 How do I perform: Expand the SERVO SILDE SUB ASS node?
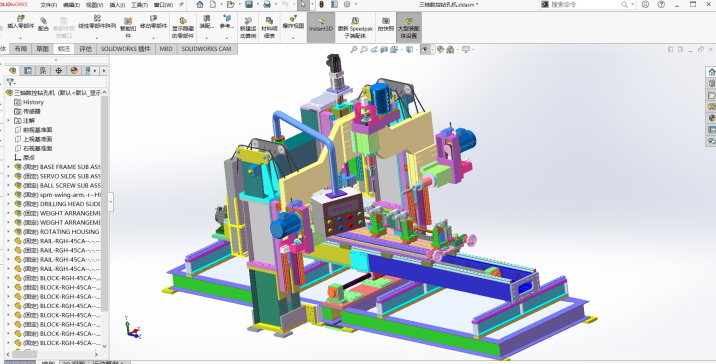[x=8, y=176]
